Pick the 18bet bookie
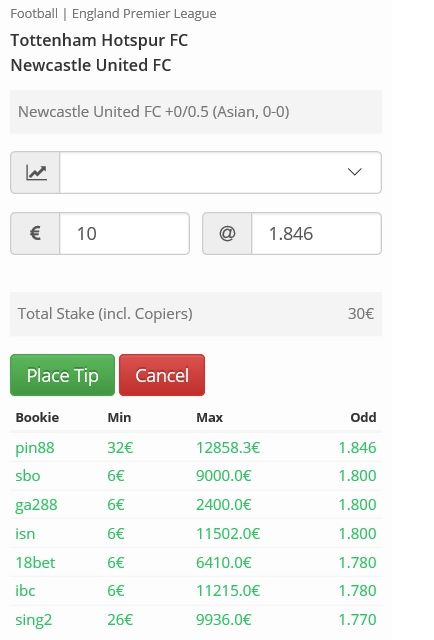This screenshot has width=434, height=640. click(196, 562)
